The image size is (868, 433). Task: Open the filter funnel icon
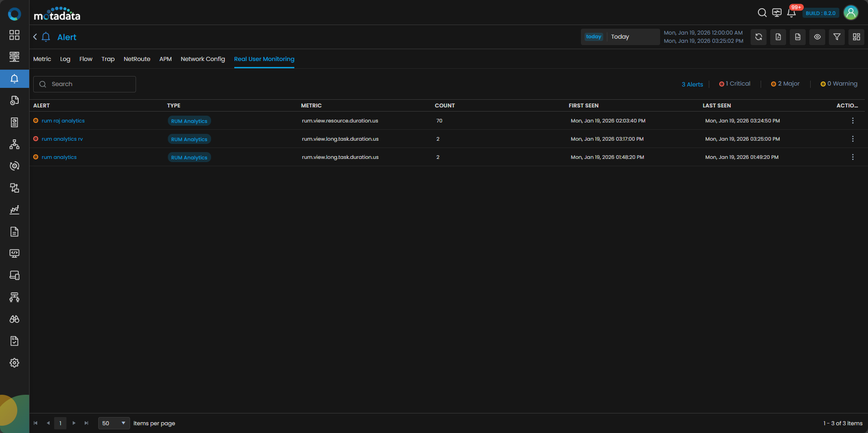[x=837, y=37]
